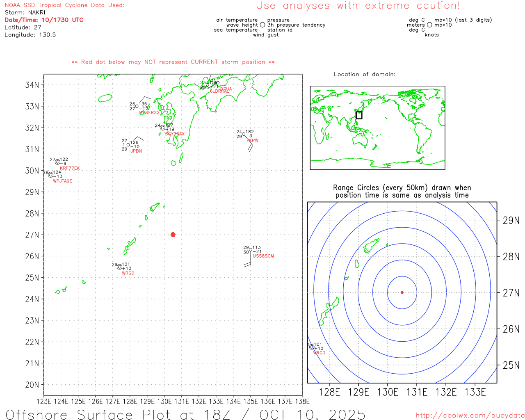Click the red 'KRF77EK' station label
Viewport: 525px width, 420px height.
(70, 168)
